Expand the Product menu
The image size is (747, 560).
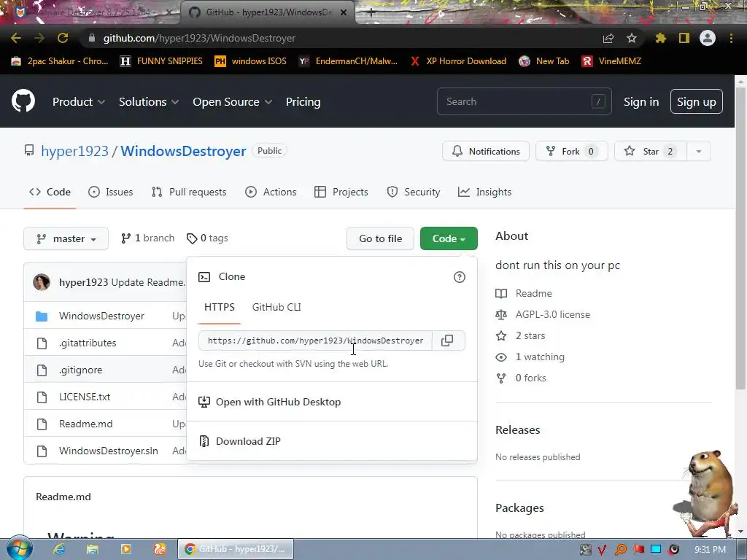pos(79,102)
